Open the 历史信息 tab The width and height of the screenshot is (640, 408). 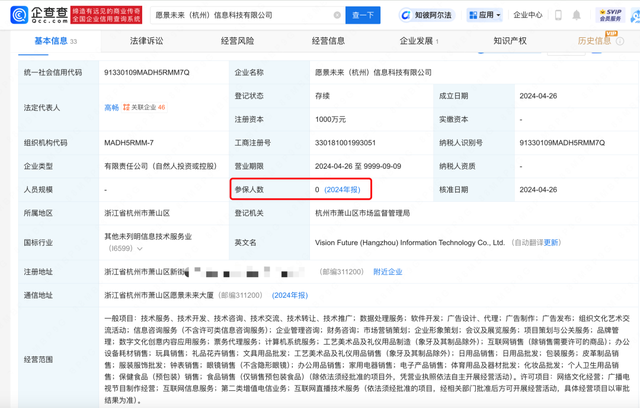coord(598,42)
